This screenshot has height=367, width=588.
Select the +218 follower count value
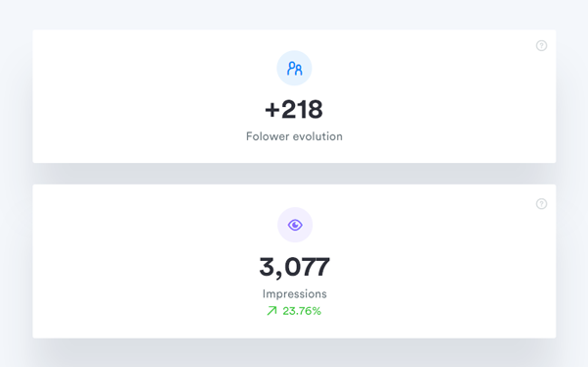[x=294, y=110]
